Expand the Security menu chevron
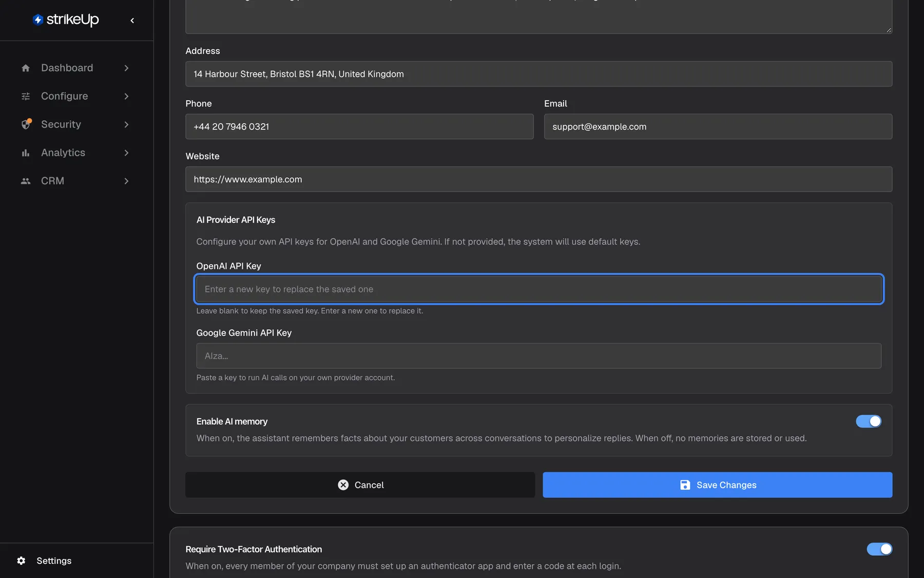This screenshot has height=578, width=924. click(126, 124)
